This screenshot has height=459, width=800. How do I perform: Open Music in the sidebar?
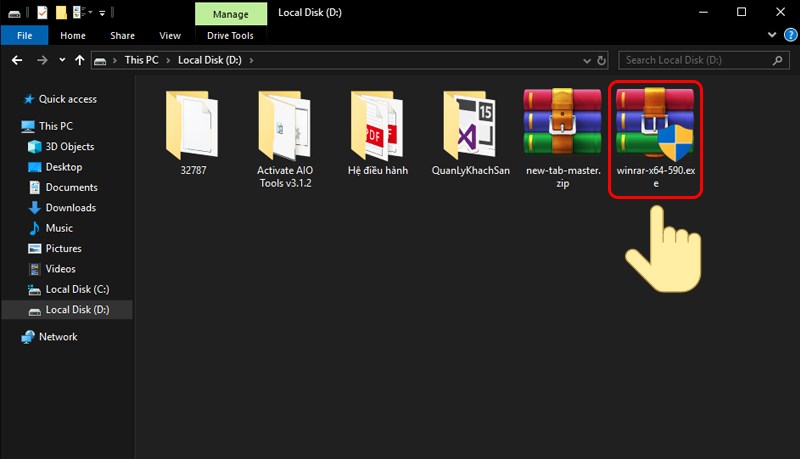point(59,228)
